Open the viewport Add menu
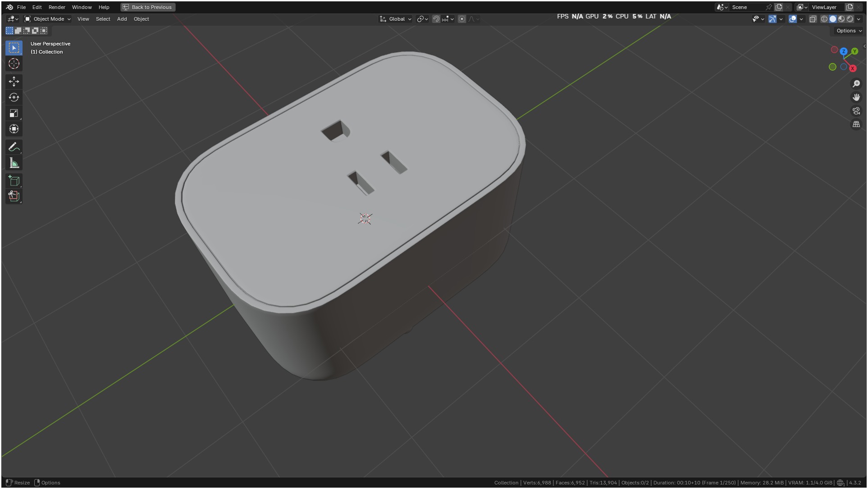The height and width of the screenshot is (489, 868). 122,19
